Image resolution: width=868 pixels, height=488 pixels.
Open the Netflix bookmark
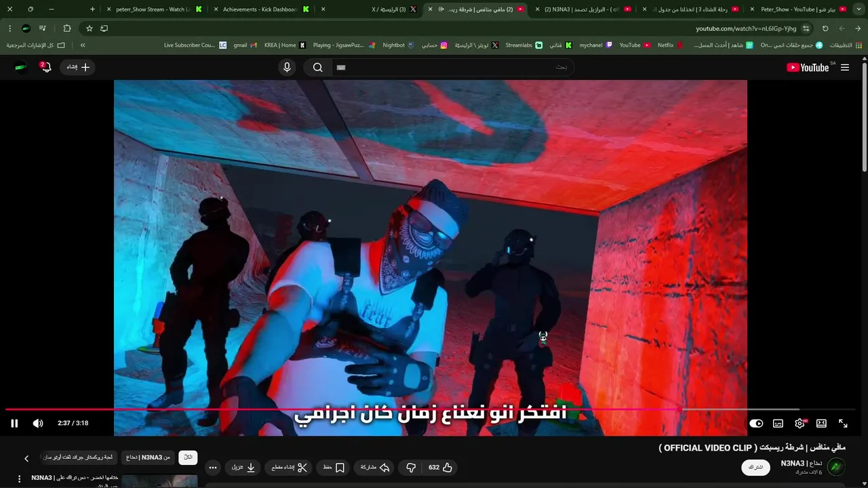[670, 45]
